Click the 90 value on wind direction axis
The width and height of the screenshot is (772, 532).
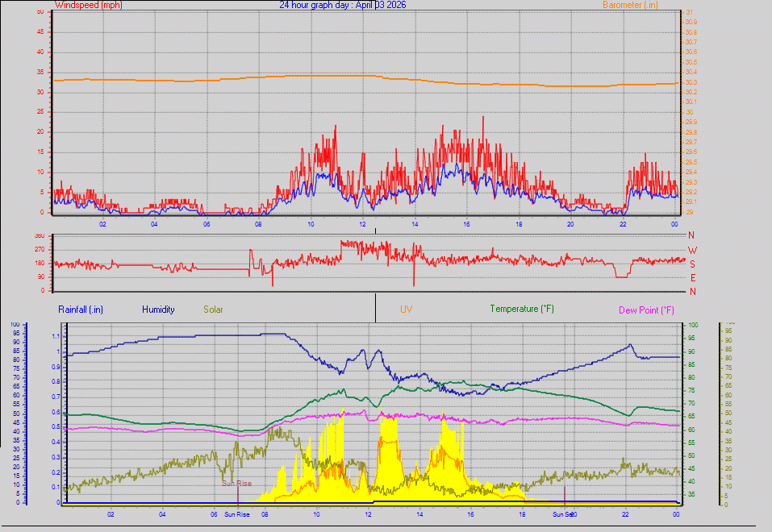(40, 277)
